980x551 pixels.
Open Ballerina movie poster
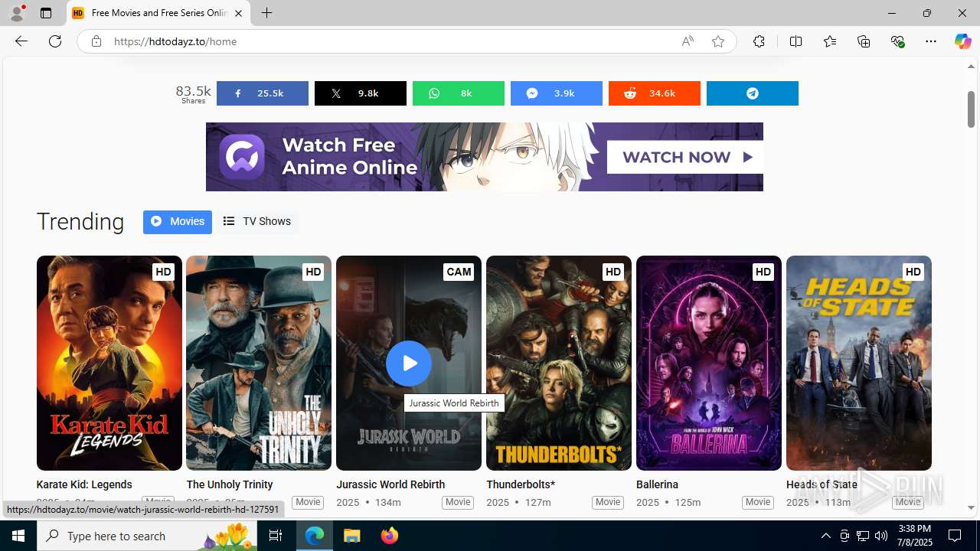tap(709, 363)
